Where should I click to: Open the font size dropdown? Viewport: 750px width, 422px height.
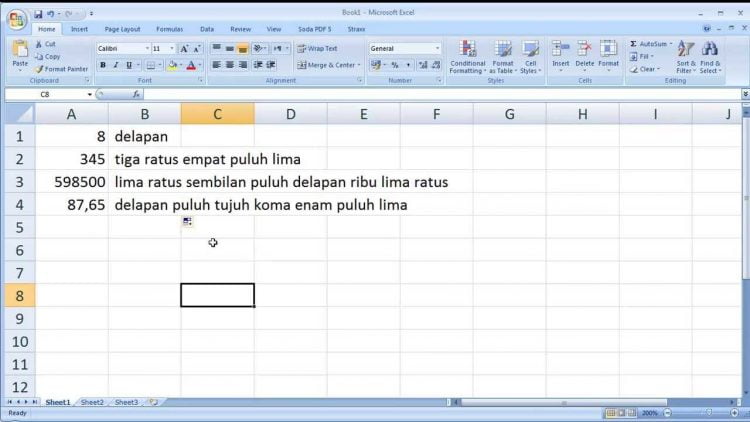[172, 48]
